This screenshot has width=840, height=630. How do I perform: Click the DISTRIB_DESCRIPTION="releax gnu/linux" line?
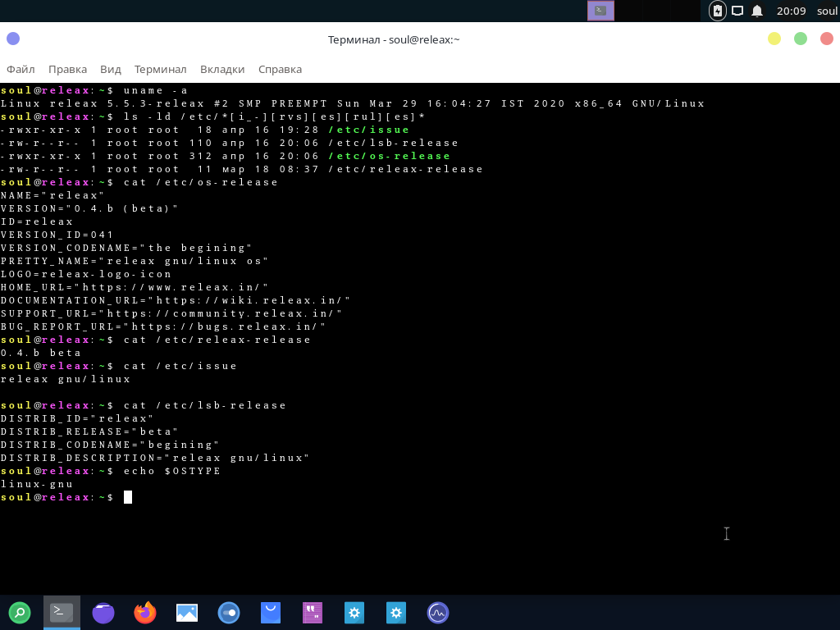[x=155, y=458]
